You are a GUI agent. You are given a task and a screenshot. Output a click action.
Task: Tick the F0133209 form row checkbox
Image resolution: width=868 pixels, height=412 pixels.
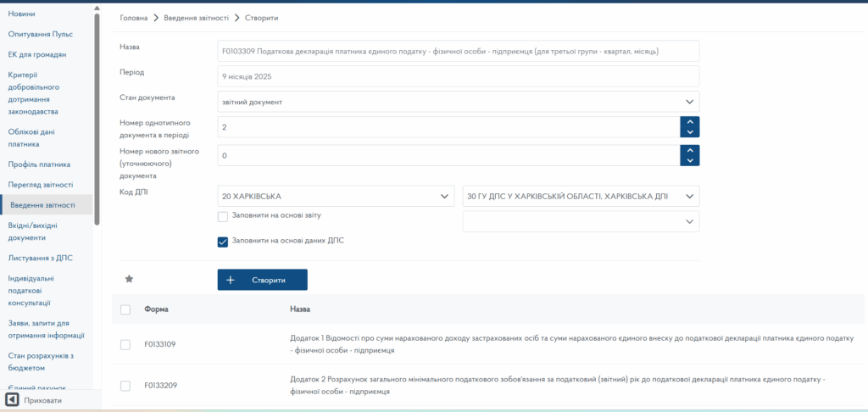pyautogui.click(x=125, y=386)
